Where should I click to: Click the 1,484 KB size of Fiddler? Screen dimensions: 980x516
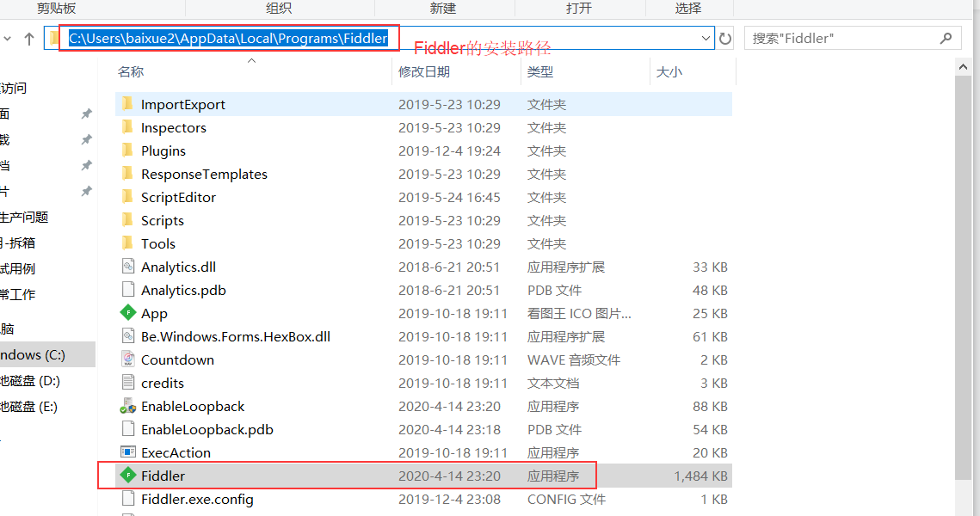click(700, 476)
